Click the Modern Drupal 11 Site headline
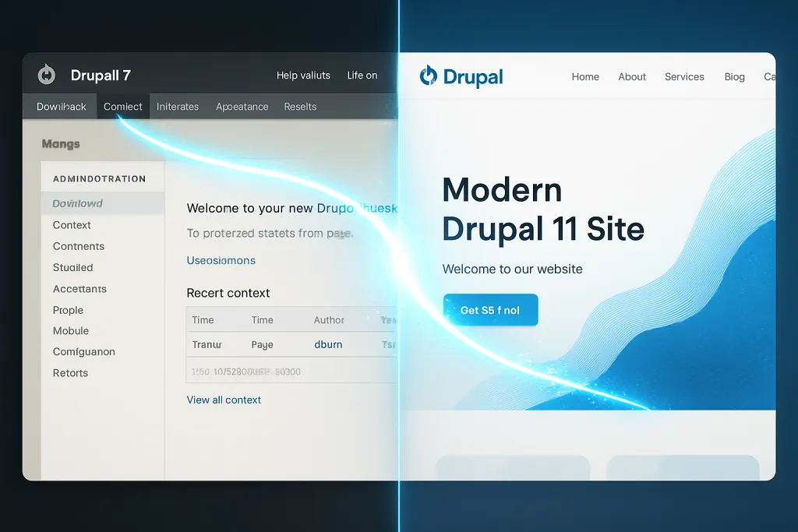Image resolution: width=798 pixels, height=532 pixels. point(543,209)
